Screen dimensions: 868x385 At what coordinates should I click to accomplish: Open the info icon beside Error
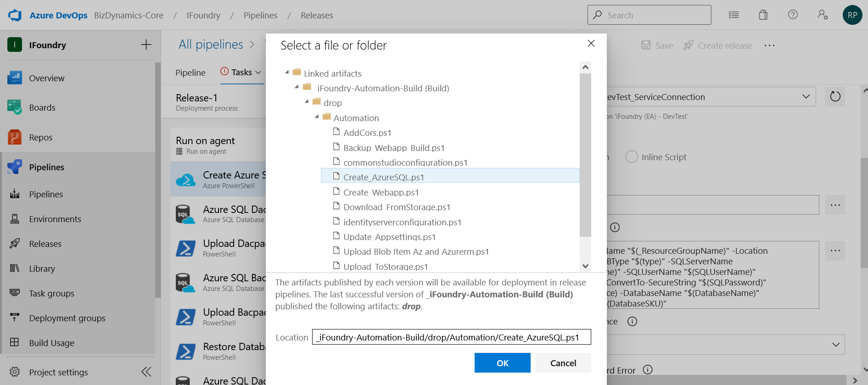point(648,370)
